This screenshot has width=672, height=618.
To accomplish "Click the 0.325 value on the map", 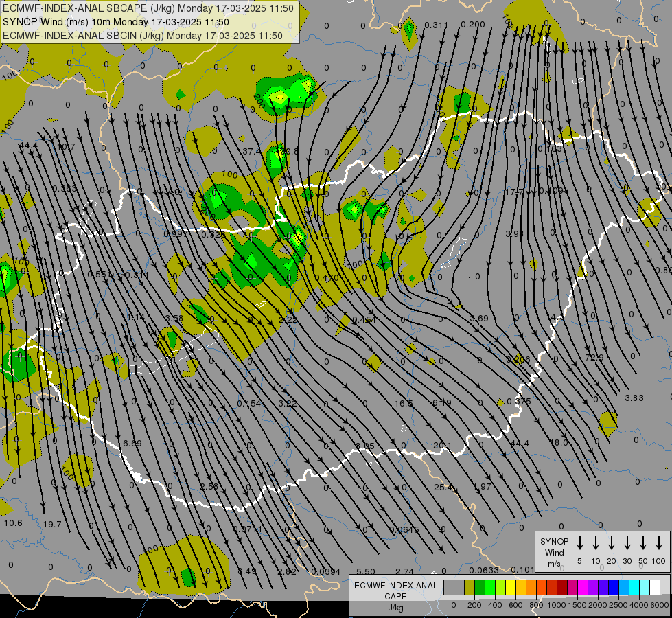I will pyautogui.click(x=213, y=234).
